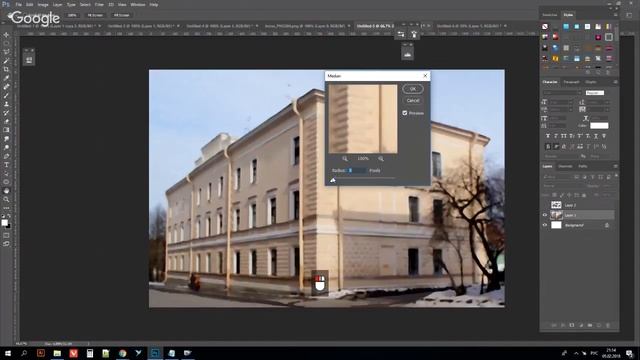Click the foreground color swatch in toolbar

[4, 222]
